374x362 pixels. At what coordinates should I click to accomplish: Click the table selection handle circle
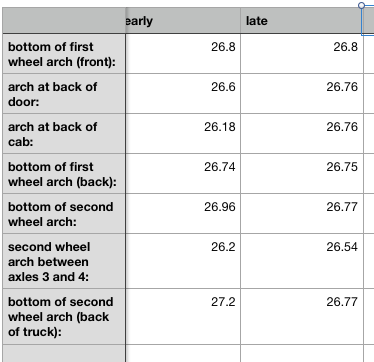pyautogui.click(x=361, y=5)
